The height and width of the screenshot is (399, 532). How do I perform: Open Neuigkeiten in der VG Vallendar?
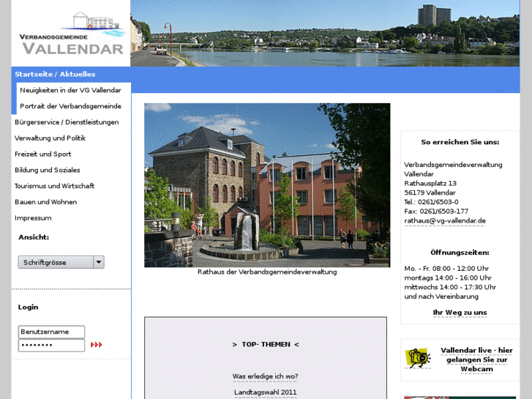tap(70, 90)
